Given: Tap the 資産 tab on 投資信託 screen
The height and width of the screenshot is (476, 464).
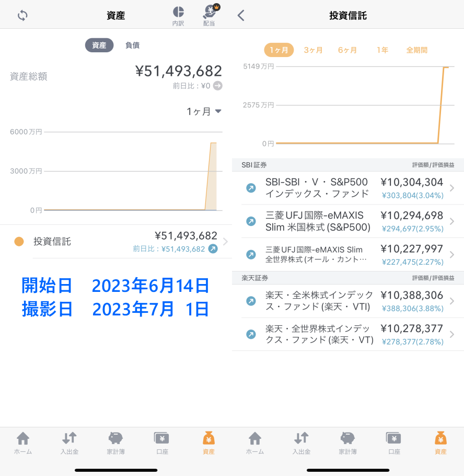Looking at the screenshot, I should (x=440, y=443).
